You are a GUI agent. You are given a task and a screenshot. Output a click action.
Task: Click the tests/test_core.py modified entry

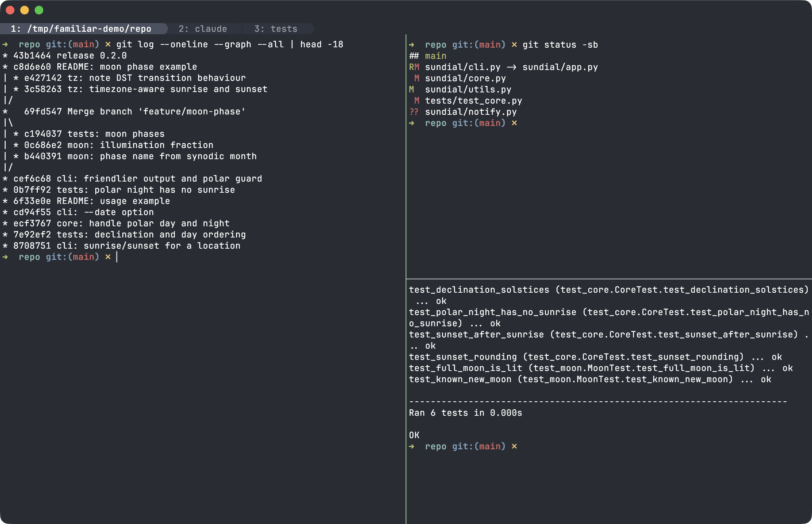tap(473, 101)
